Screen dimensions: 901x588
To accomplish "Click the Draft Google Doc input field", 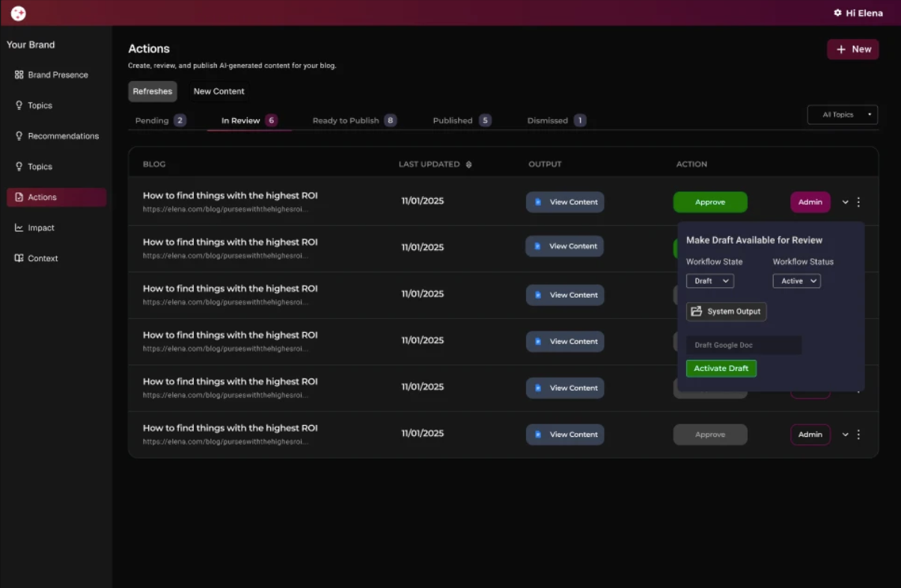I will 743,346.
